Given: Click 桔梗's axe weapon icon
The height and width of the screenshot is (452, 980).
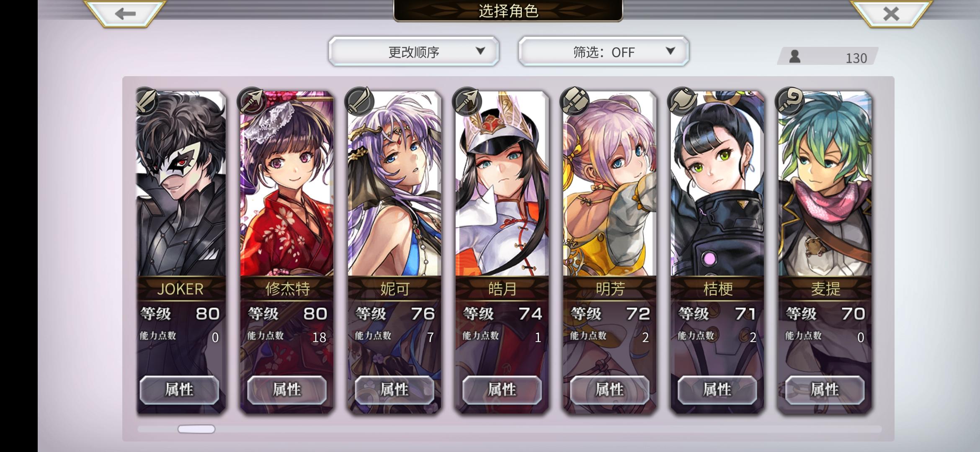Looking at the screenshot, I should 682,101.
